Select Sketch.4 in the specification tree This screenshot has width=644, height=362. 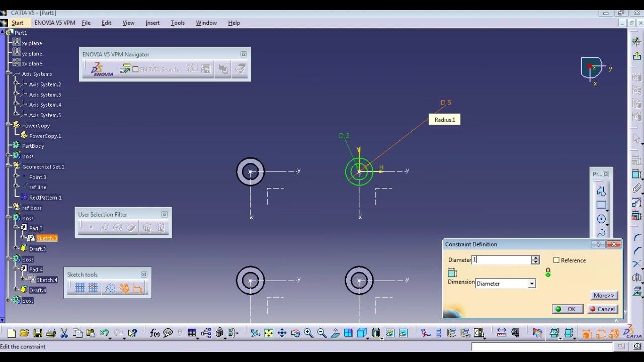[x=47, y=280]
